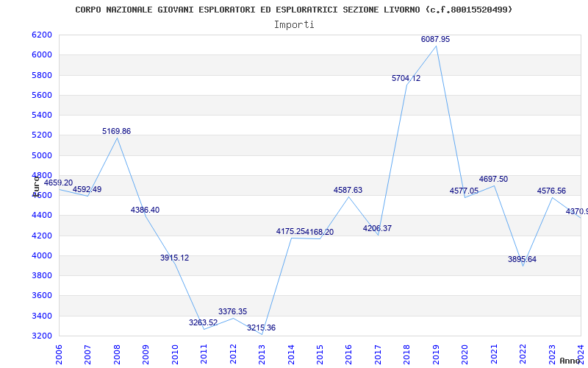588x368 pixels.
Task: Click x-axis year 2013
Action: [x=262, y=355]
